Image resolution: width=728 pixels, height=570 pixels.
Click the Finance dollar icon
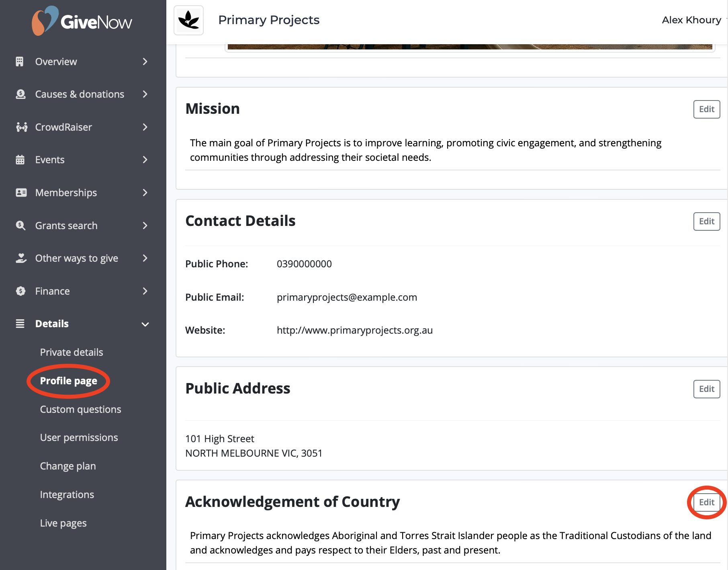20,291
